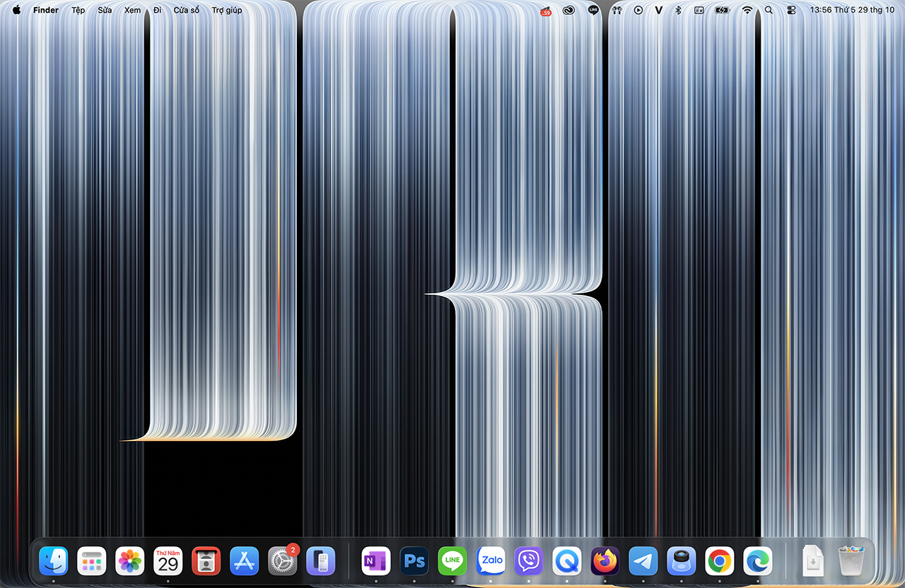The image size is (905, 588).
Task: Open QuickTime Player in Dock
Action: pyautogui.click(x=567, y=561)
